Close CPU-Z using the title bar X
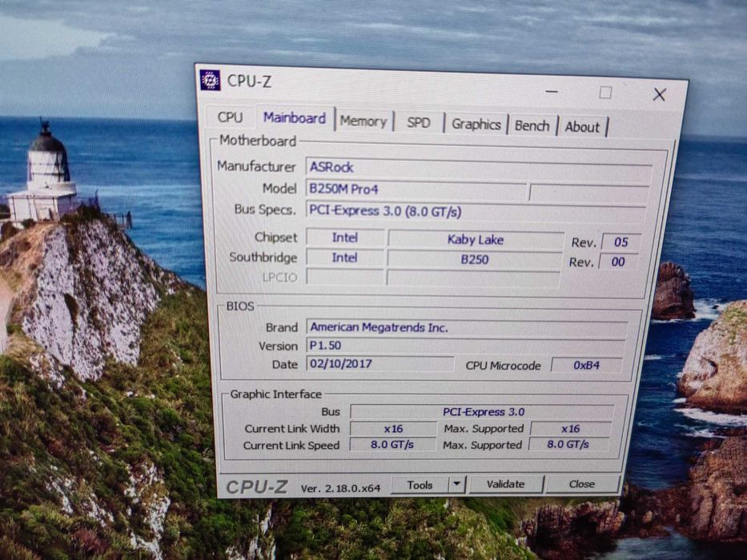Screen dimensions: 747x560 [x=660, y=94]
